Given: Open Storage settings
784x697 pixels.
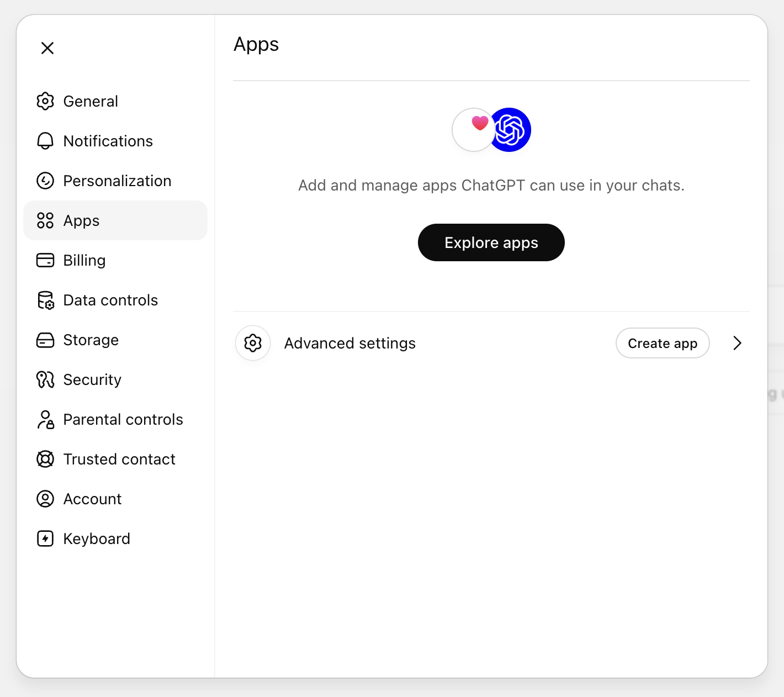Looking at the screenshot, I should (x=115, y=340).
